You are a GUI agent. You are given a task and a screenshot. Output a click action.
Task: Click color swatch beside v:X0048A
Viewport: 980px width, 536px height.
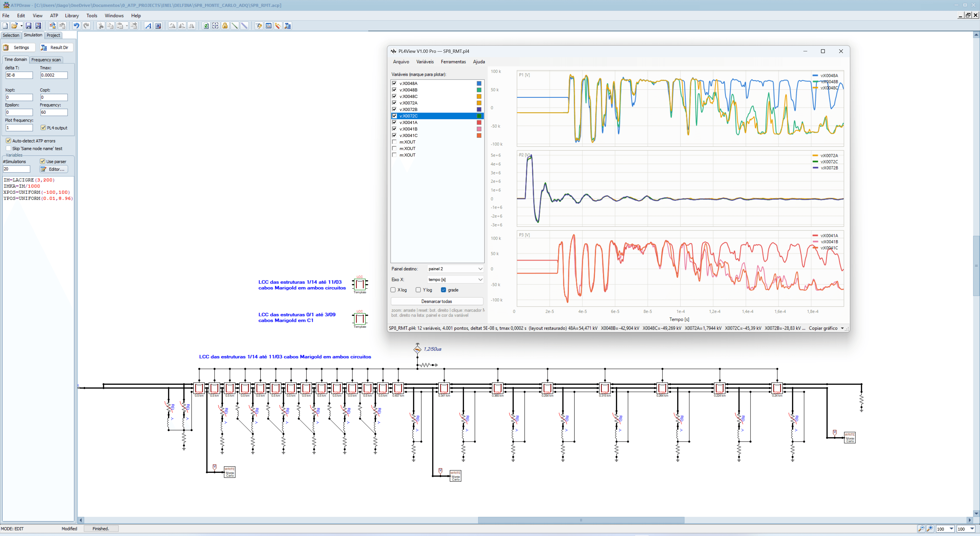click(479, 83)
